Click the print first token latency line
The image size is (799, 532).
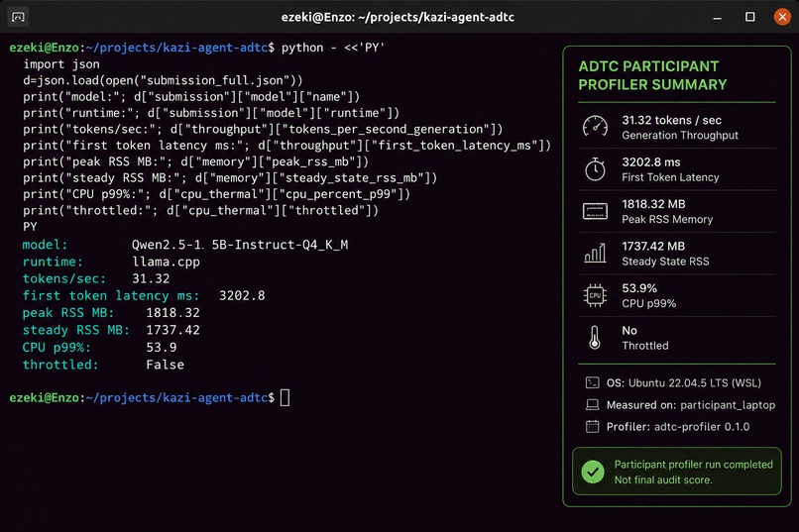tap(286, 146)
